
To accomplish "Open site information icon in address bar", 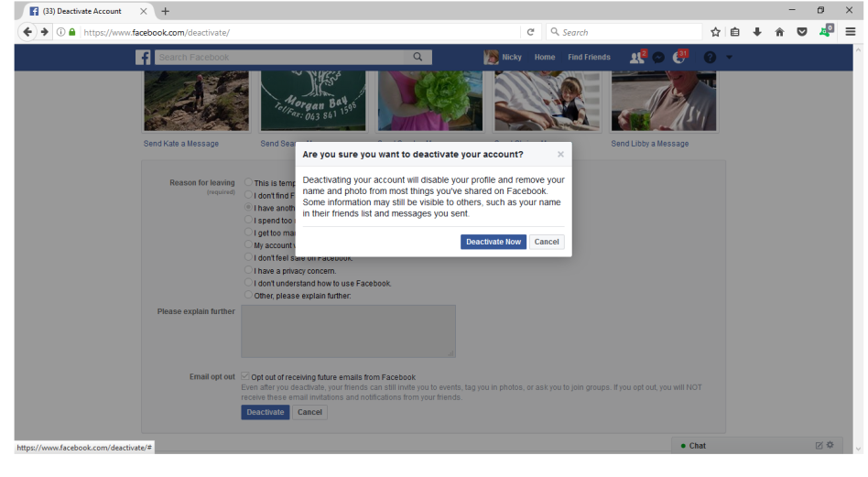I will (61, 32).
